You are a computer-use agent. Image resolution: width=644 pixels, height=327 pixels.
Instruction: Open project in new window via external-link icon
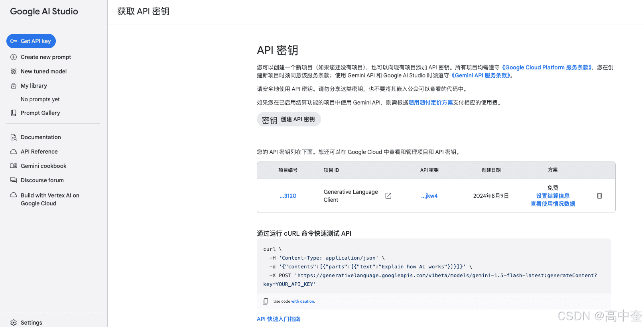point(388,196)
